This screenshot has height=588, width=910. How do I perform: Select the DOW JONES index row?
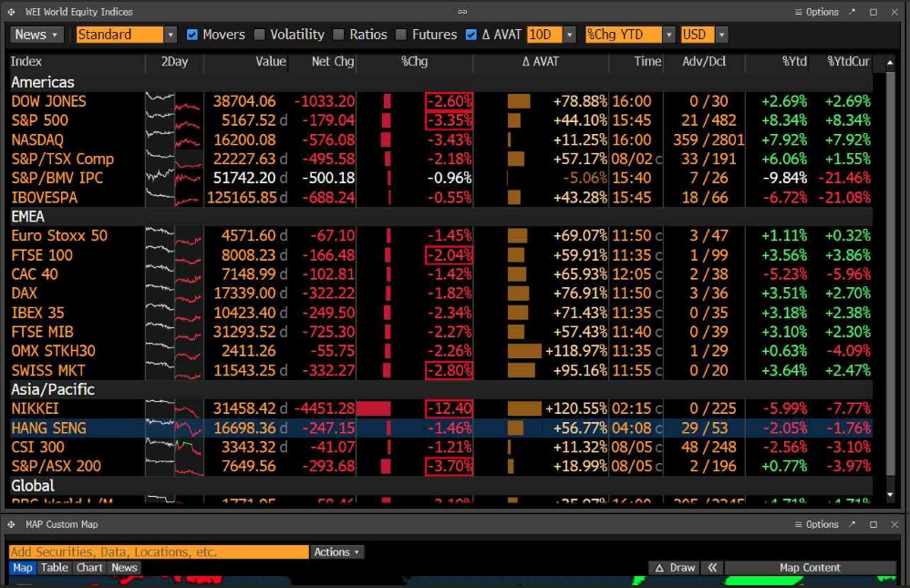coord(441,101)
